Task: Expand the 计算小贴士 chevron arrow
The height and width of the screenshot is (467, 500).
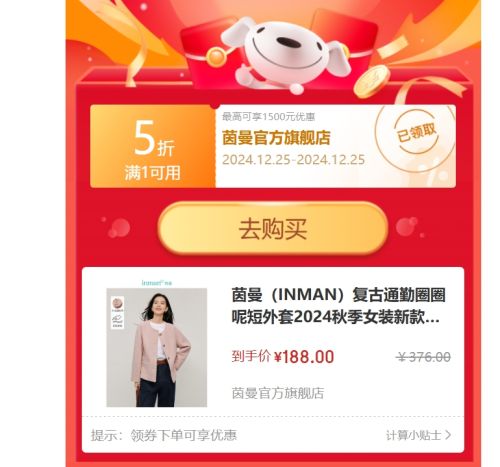Action: tap(448, 435)
